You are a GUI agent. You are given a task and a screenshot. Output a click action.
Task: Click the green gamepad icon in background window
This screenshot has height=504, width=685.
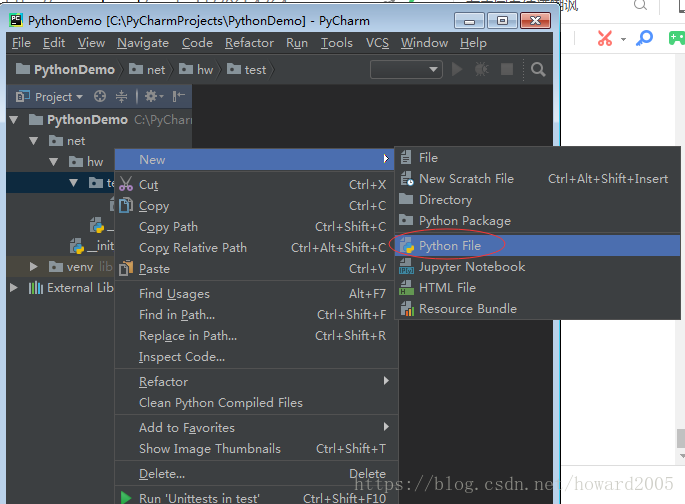(676, 38)
